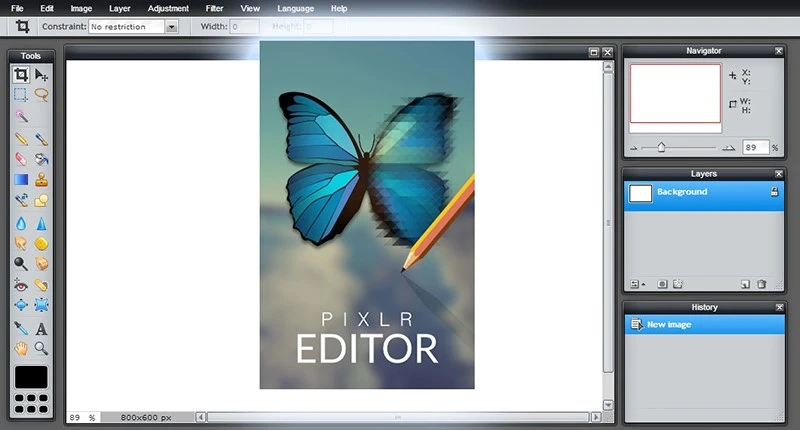This screenshot has width=800, height=430.
Task: Unlock the Background layer via lock icon
Action: point(774,192)
